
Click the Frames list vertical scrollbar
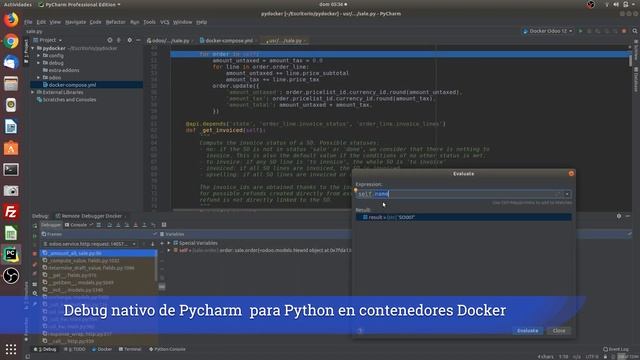point(156,267)
